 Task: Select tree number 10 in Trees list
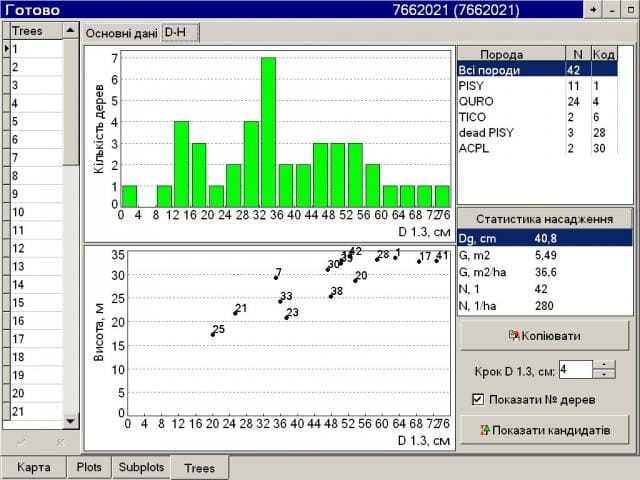[35, 212]
